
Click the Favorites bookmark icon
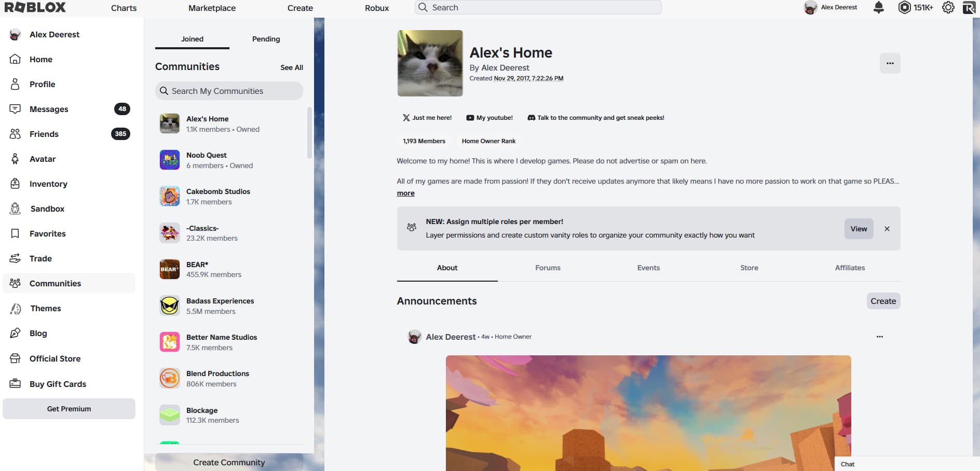[15, 233]
